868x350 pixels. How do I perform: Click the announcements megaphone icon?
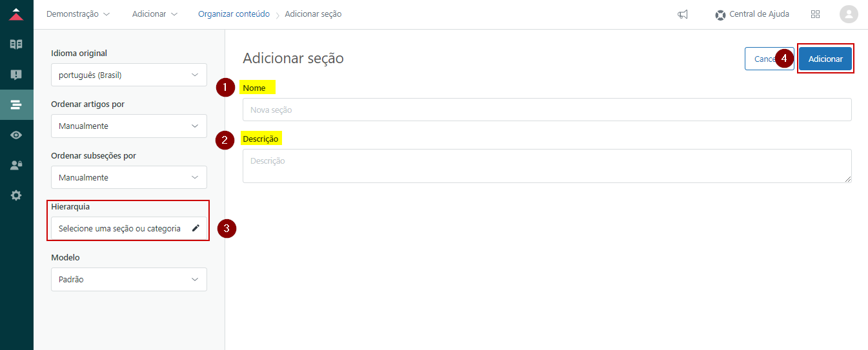point(683,14)
